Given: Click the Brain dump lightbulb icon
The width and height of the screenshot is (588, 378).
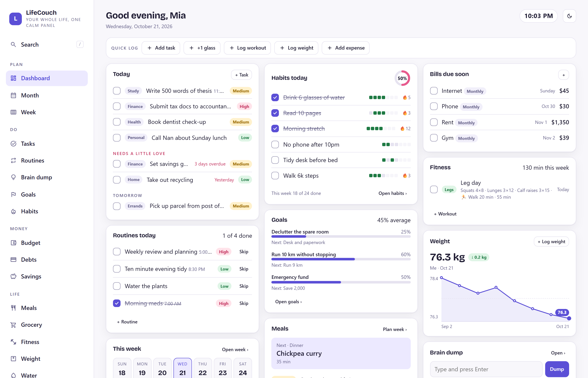Looking at the screenshot, I should tap(13, 177).
